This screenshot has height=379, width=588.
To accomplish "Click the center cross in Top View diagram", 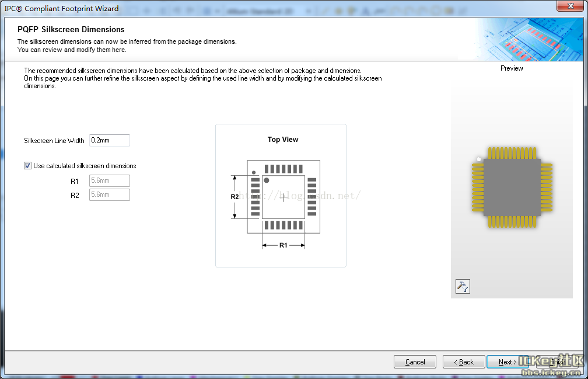I will (283, 197).
